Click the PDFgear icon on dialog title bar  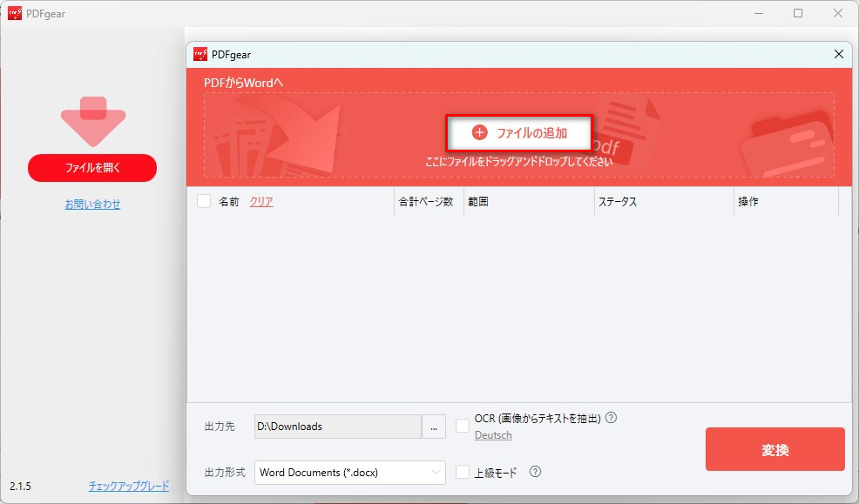200,54
